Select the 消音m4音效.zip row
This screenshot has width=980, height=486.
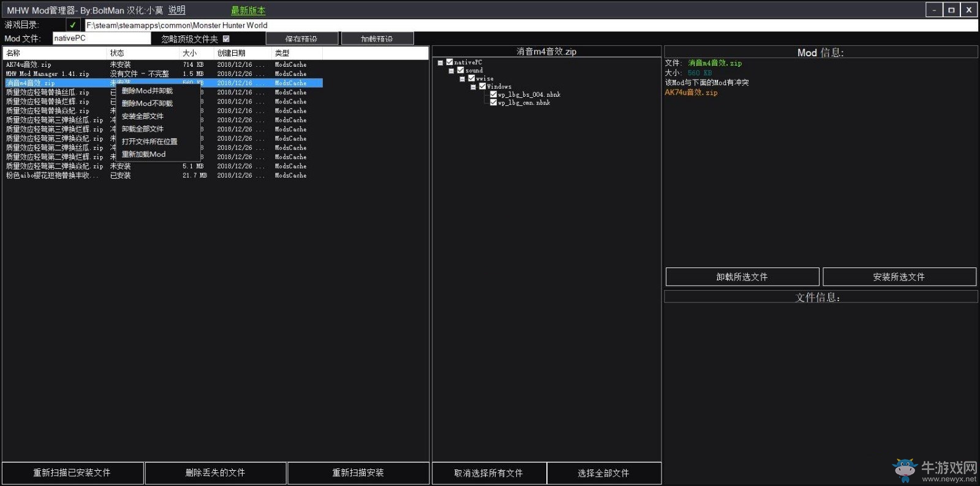click(163, 83)
